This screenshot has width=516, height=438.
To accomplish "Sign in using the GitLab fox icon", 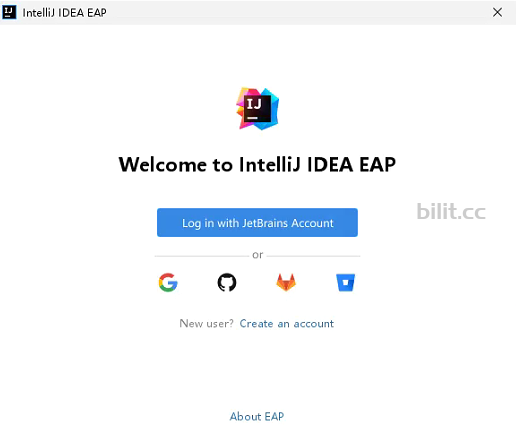I will click(286, 282).
